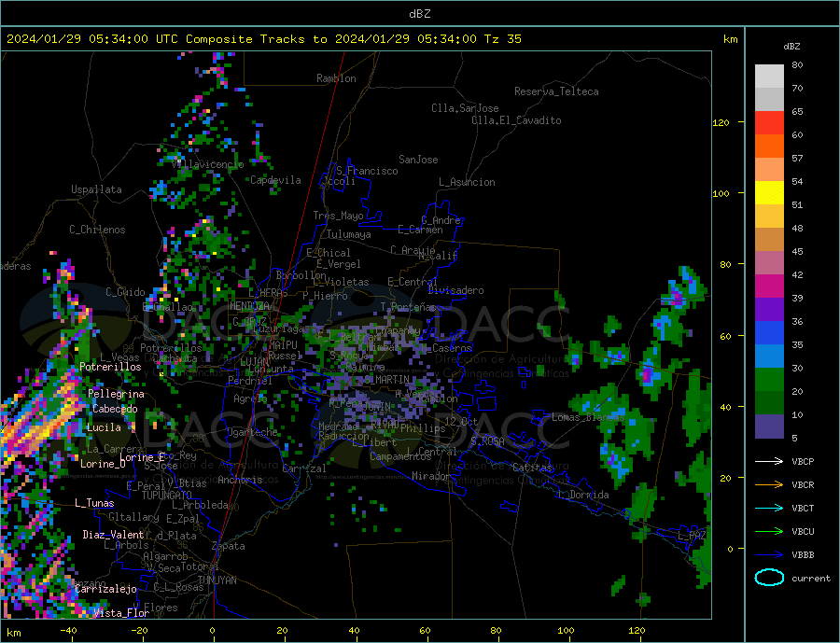The width and height of the screenshot is (840, 643).
Task: Click the Campamentos label
Action: pos(400,457)
